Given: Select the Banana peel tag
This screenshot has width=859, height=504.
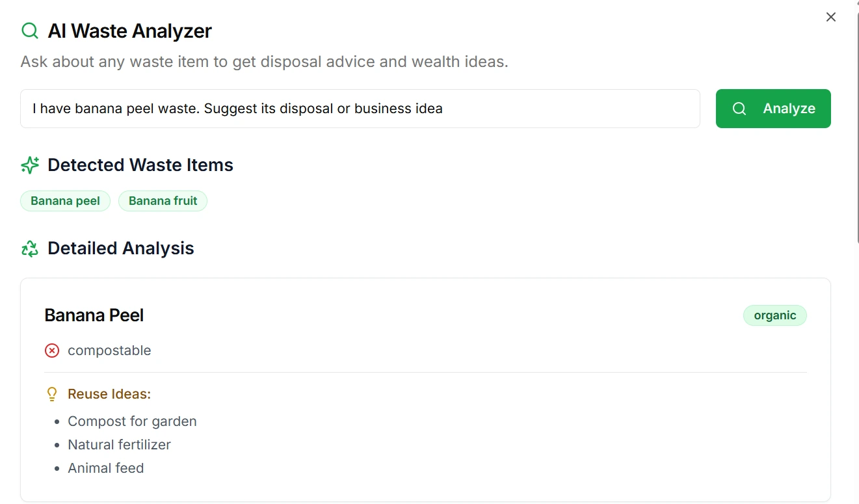Looking at the screenshot, I should (x=65, y=201).
